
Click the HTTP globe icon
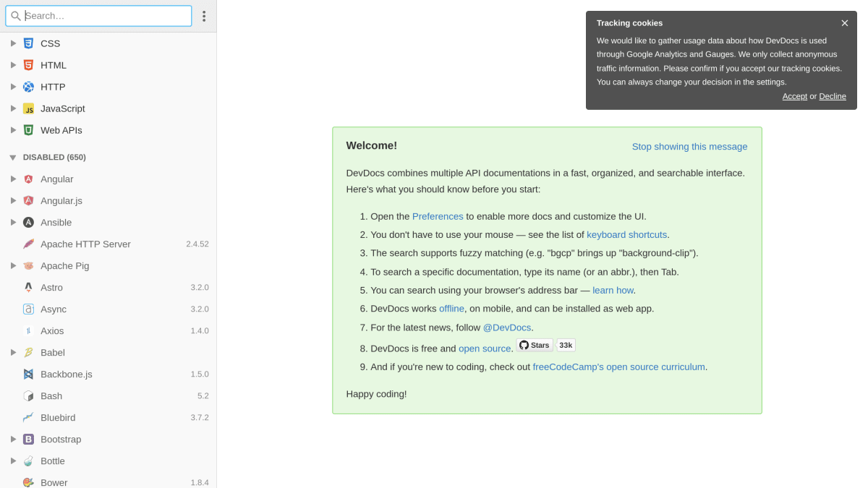(x=28, y=87)
